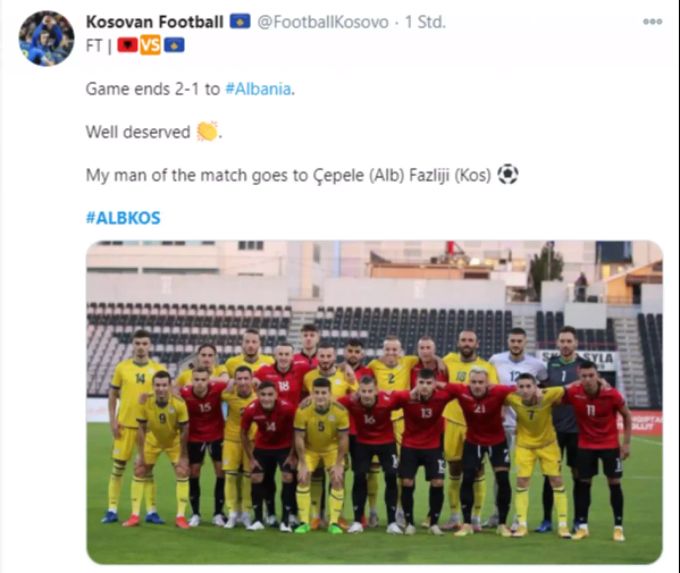The height and width of the screenshot is (573, 680).
Task: Click the orange VS emoji icon
Action: tap(150, 45)
